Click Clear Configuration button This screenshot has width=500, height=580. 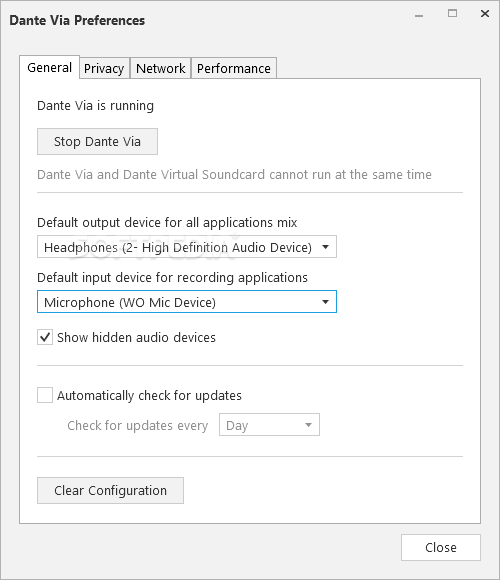pos(110,490)
